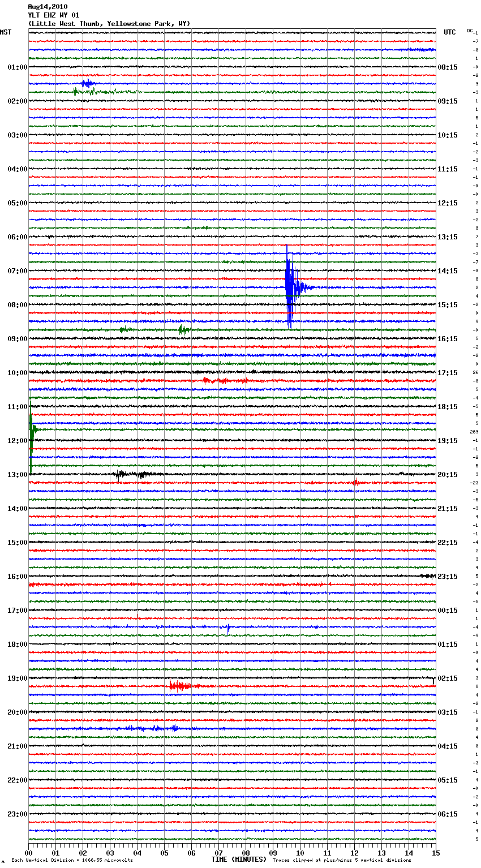This screenshot has width=481, height=868.
Task: Click the Aug14,2010 date heading
Action: click(x=48, y=7)
